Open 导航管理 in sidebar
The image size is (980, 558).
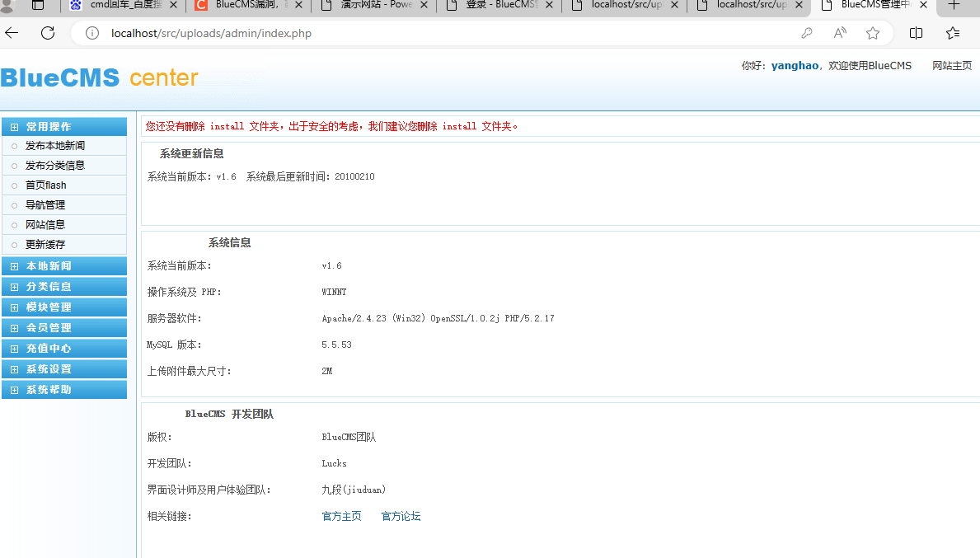pos(45,205)
